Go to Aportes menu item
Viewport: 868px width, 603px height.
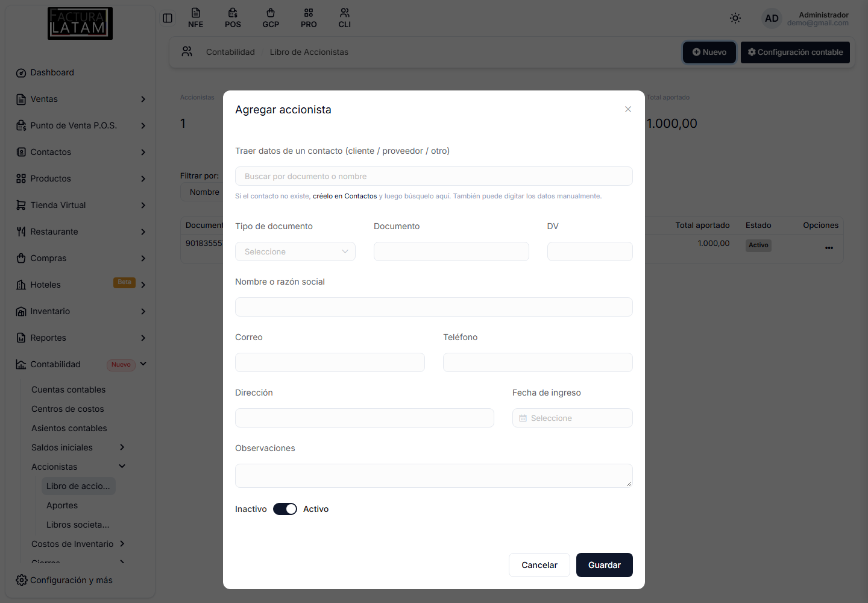(62, 505)
